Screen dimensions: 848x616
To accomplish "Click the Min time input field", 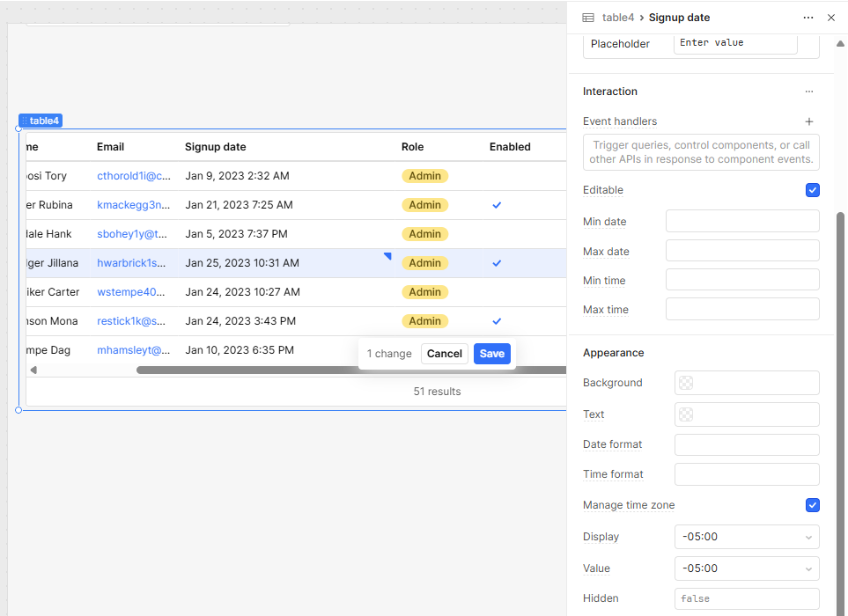I will pyautogui.click(x=742, y=280).
